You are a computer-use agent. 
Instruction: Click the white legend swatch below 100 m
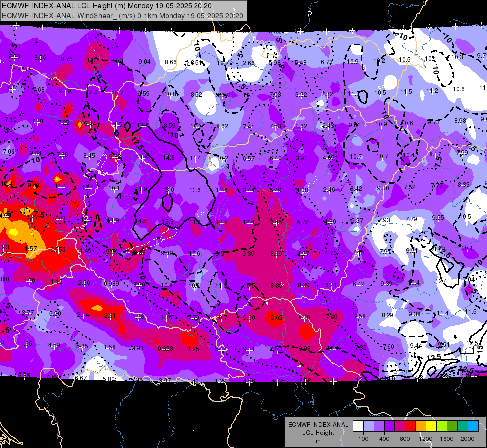[358, 426]
